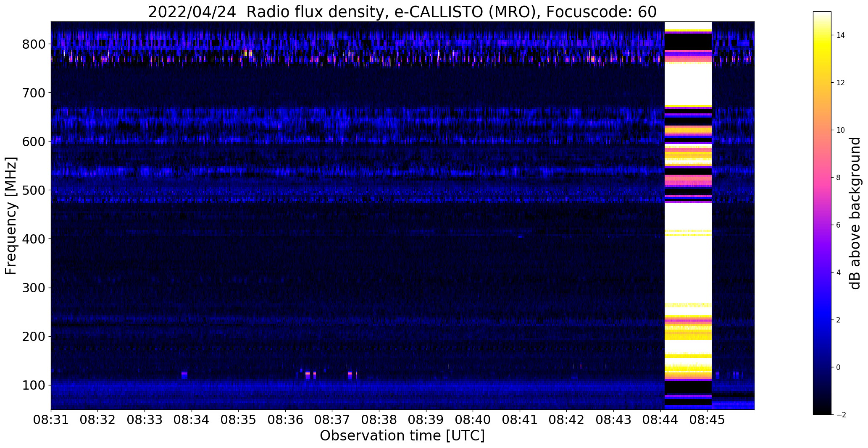Image resolution: width=868 pixels, height=448 pixels.
Task: Click the 300 frequency tick label
Action: point(34,288)
